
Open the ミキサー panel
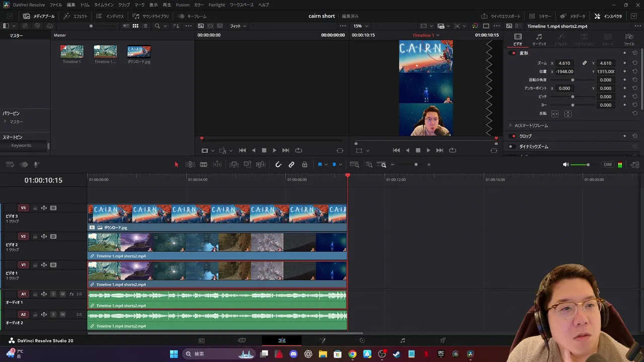pyautogui.click(x=540, y=16)
